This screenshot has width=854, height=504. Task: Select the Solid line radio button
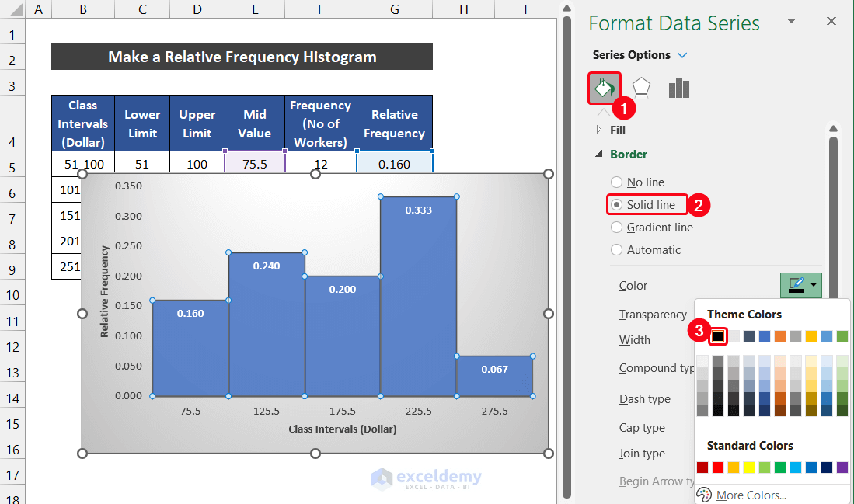pyautogui.click(x=616, y=204)
